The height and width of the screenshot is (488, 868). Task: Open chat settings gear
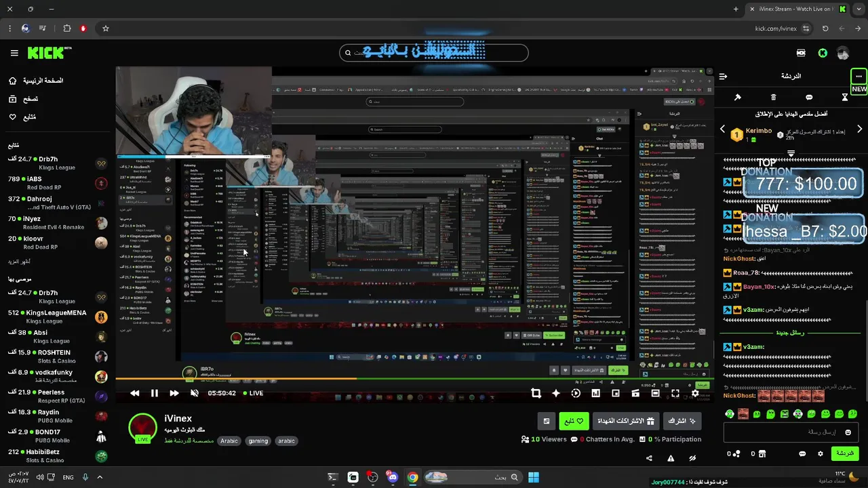[x=821, y=453]
